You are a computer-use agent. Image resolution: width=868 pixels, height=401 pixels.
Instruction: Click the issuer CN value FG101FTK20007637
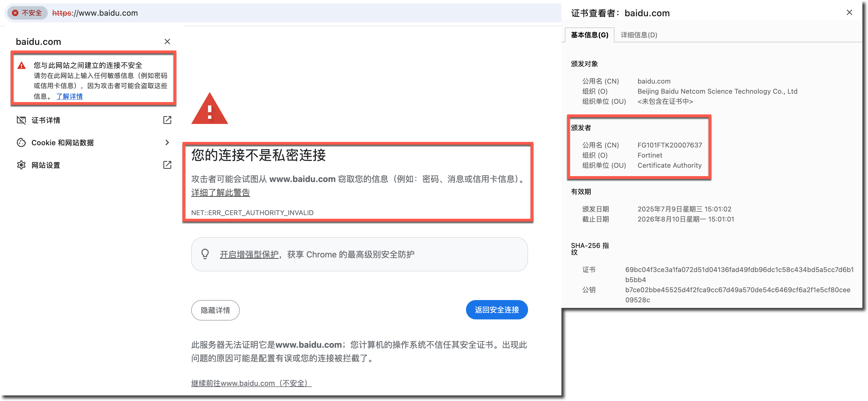[670, 145]
